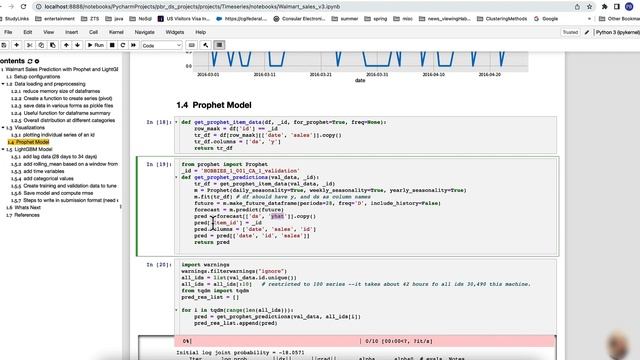
Task: Insert a cell below with plus icon
Action: point(16,45)
